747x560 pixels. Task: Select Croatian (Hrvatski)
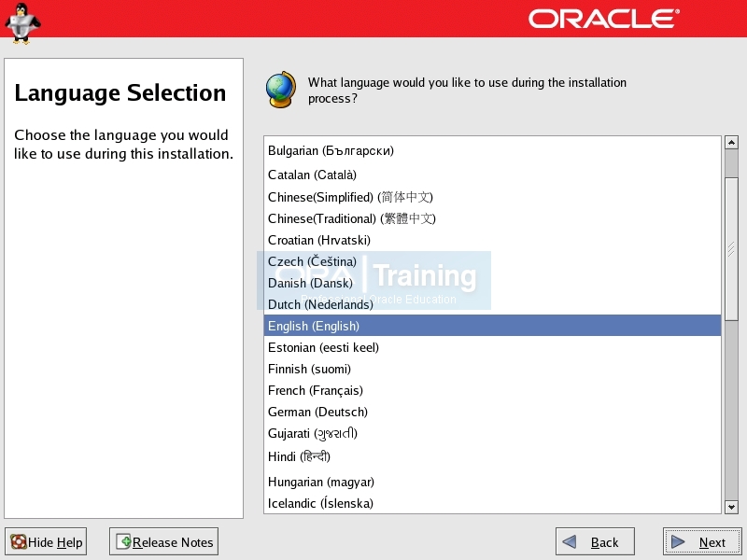492,240
